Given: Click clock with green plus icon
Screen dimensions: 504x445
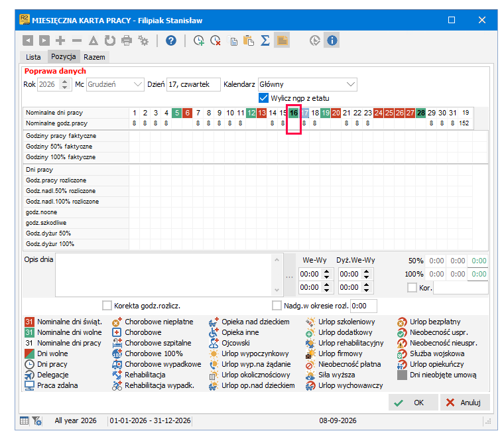Looking at the screenshot, I should tap(199, 40).
